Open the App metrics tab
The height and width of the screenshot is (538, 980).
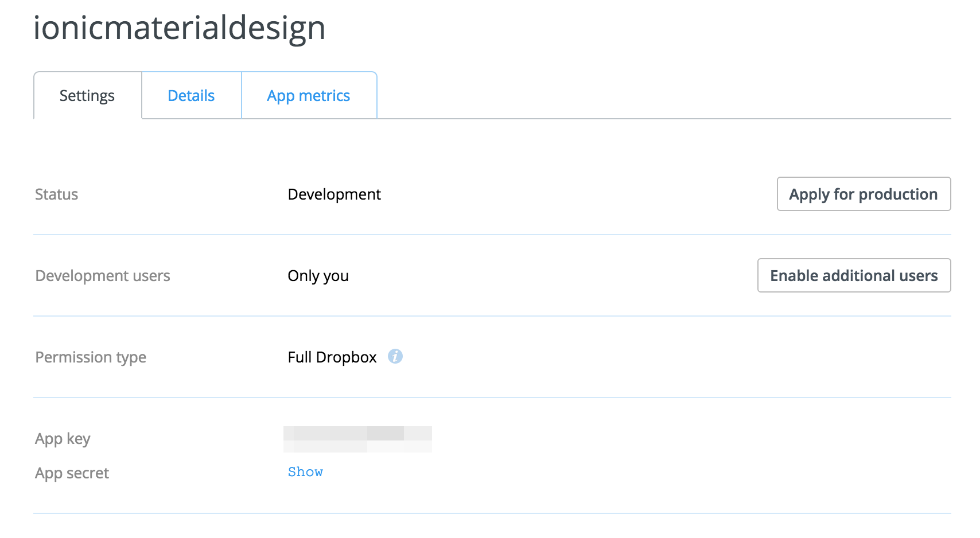pyautogui.click(x=309, y=96)
